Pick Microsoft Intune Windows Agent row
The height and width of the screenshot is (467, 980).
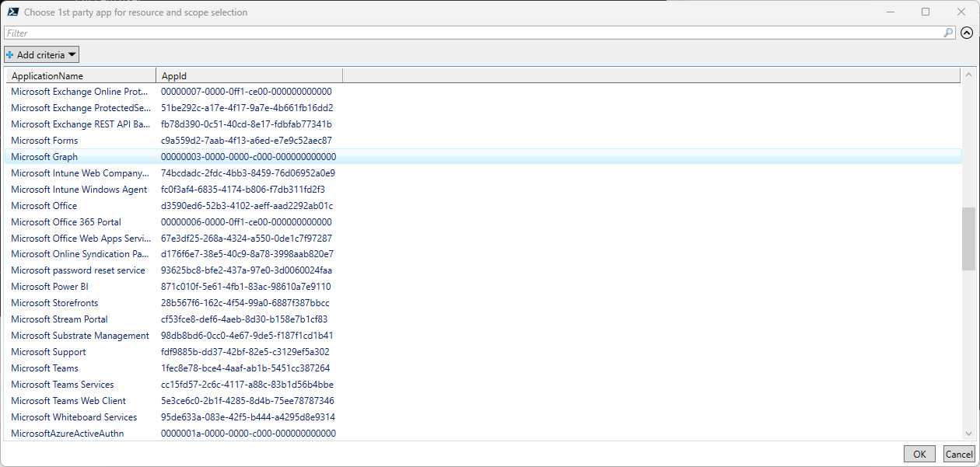79,190
